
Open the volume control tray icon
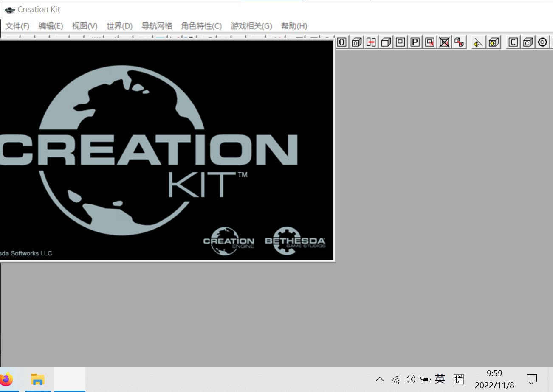pyautogui.click(x=410, y=379)
